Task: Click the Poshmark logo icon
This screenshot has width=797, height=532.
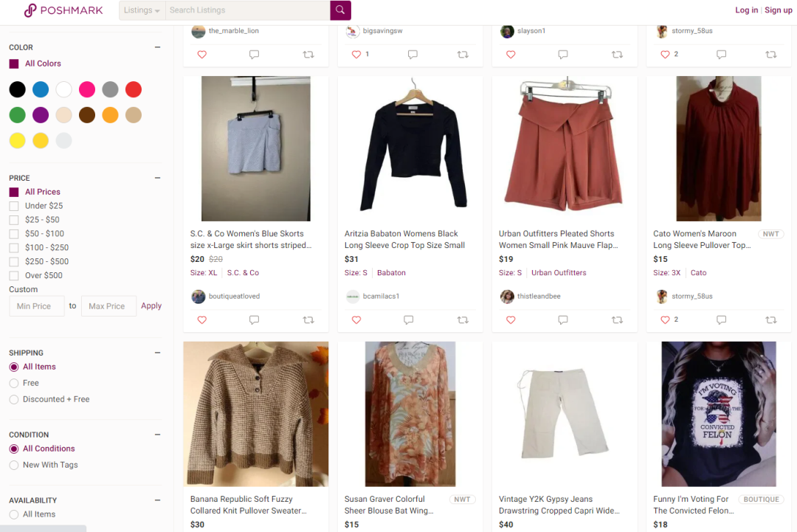Action: (x=30, y=10)
